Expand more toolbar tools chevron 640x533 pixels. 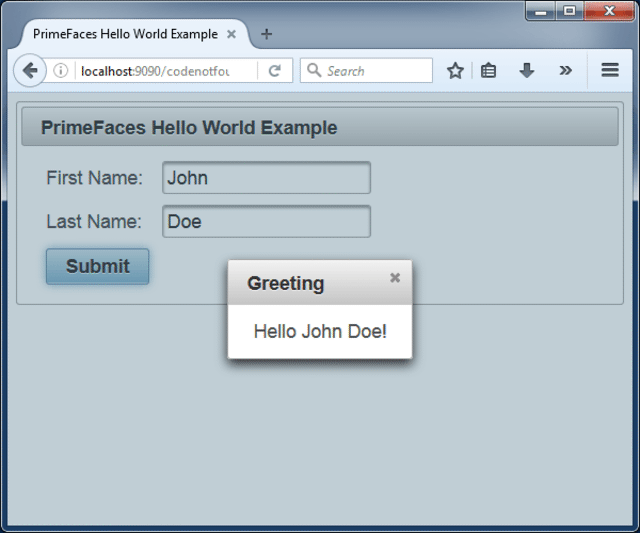point(565,71)
